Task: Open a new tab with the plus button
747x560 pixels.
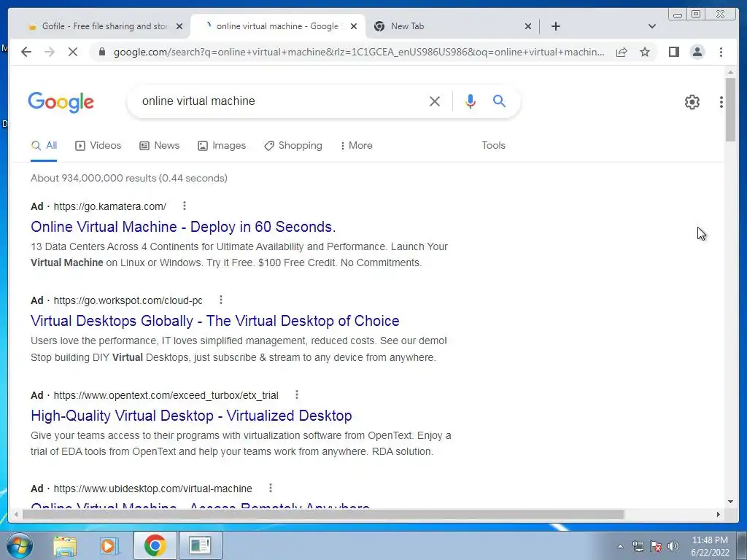Action: pyautogui.click(x=555, y=26)
